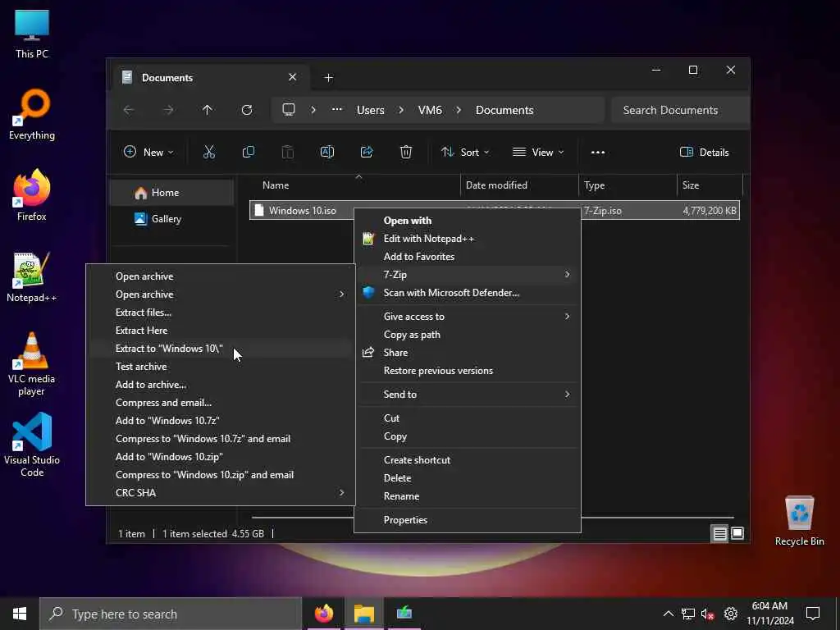Click the Search Documents field

coord(679,110)
